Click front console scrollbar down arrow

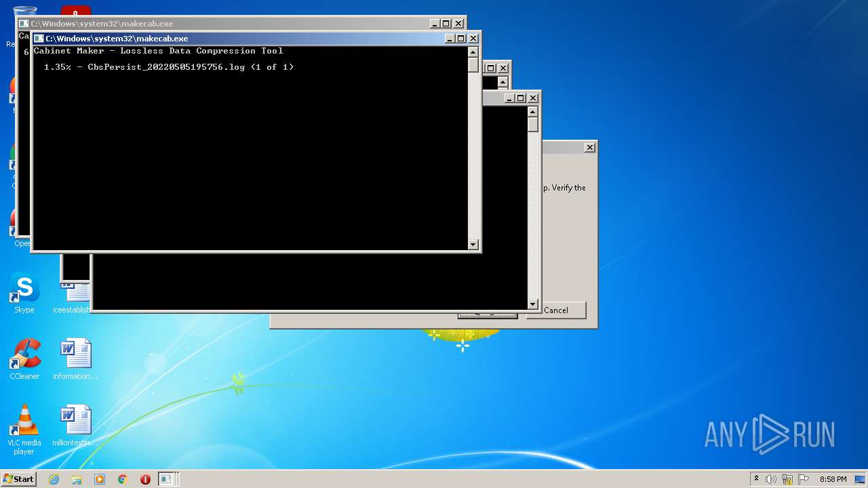pos(473,245)
